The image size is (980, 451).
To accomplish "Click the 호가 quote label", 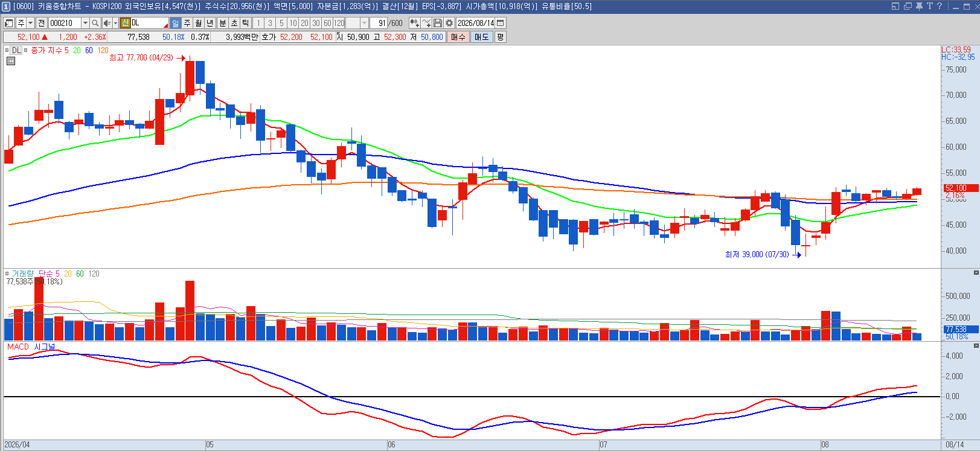I will pyautogui.click(x=269, y=37).
